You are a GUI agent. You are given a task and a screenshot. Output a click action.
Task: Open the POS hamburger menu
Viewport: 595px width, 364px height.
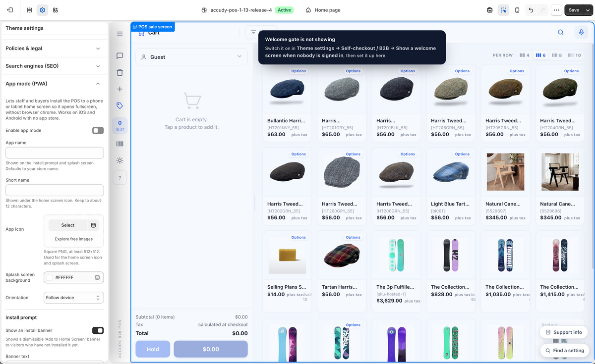point(119,34)
